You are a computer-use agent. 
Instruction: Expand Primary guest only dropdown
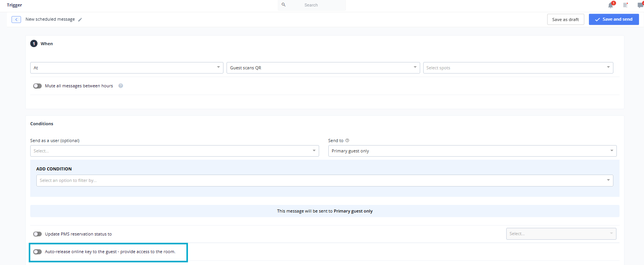pos(472,151)
